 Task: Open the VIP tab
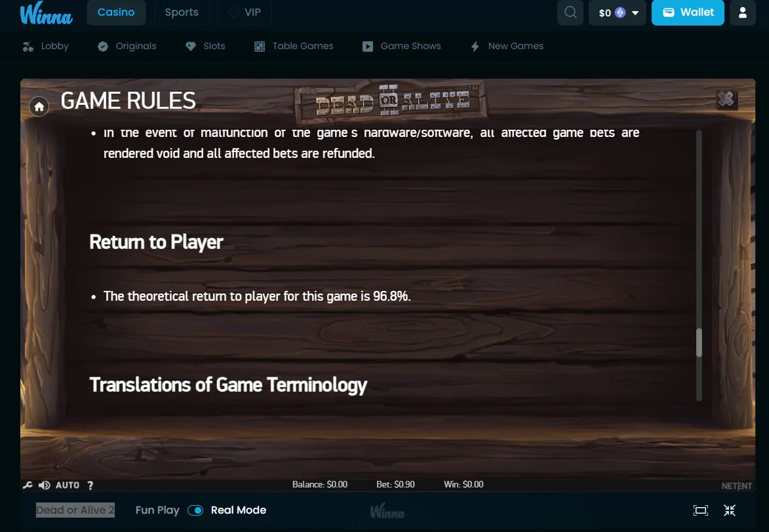(x=245, y=12)
